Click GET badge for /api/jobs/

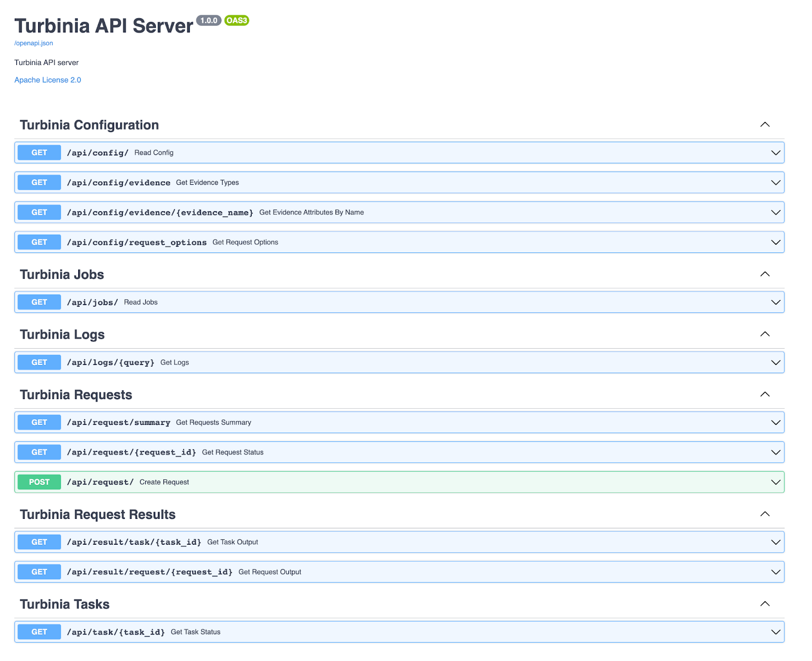click(x=39, y=303)
